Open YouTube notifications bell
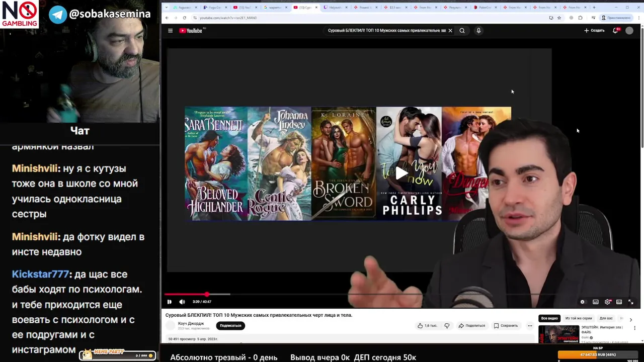This screenshot has width=644, height=362. point(615,31)
